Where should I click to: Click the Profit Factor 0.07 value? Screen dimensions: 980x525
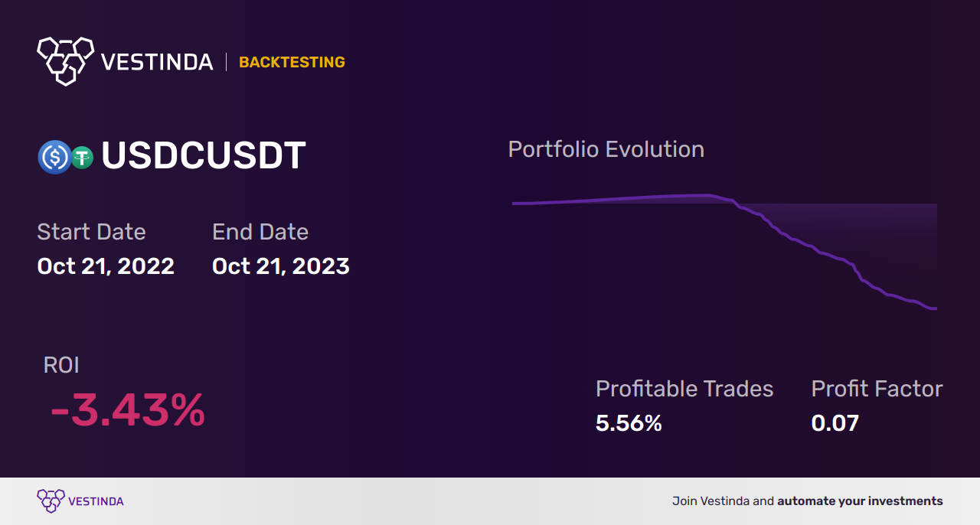tap(835, 423)
